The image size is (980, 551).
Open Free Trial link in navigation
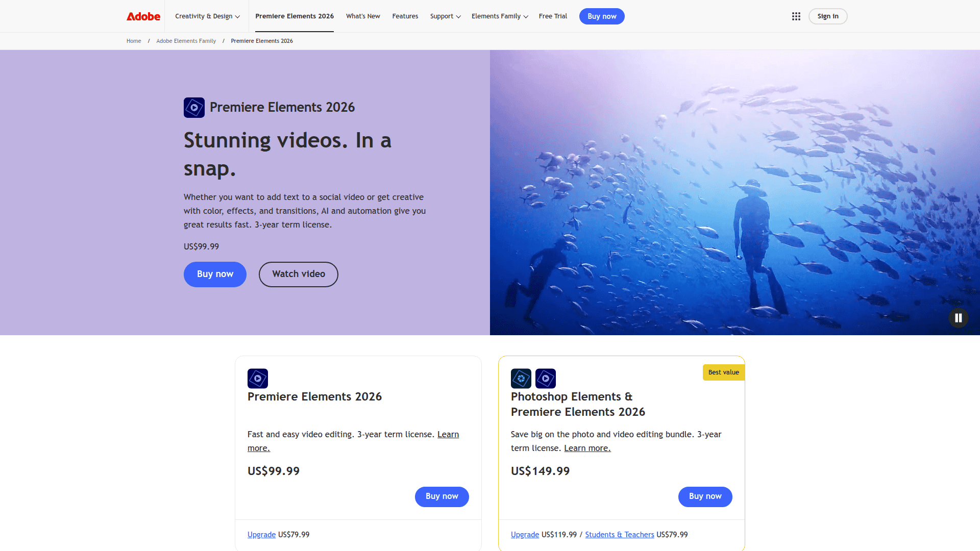553,16
